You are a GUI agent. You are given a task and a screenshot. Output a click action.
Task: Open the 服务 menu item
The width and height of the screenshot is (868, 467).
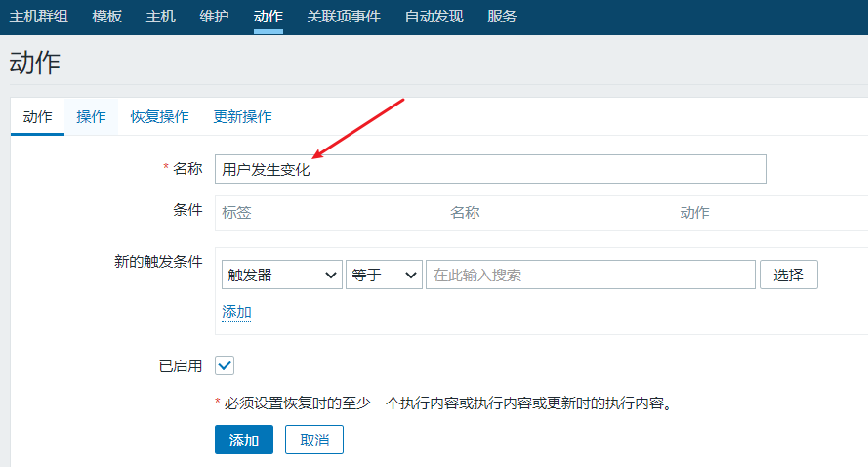[502, 17]
